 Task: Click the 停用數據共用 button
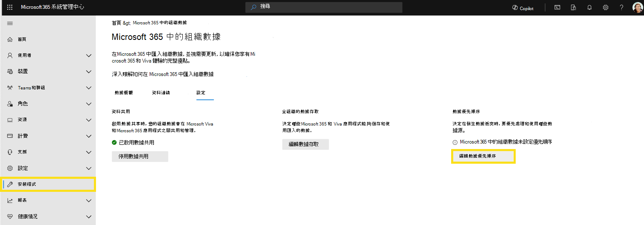click(140, 156)
